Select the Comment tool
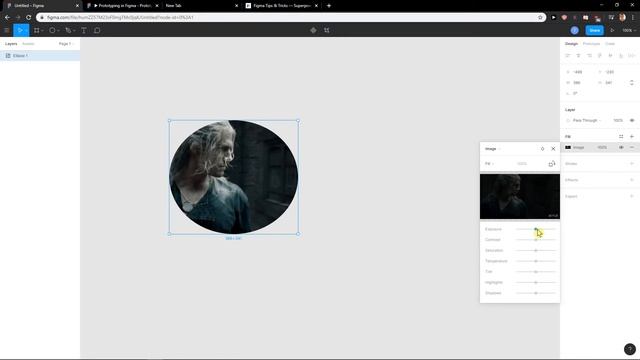The image size is (640, 360). point(97,30)
